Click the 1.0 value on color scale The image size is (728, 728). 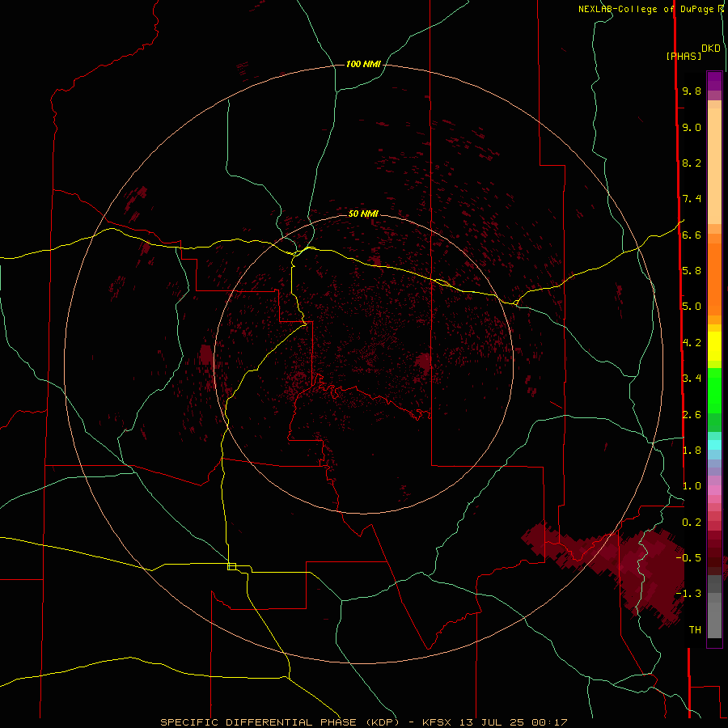click(692, 486)
